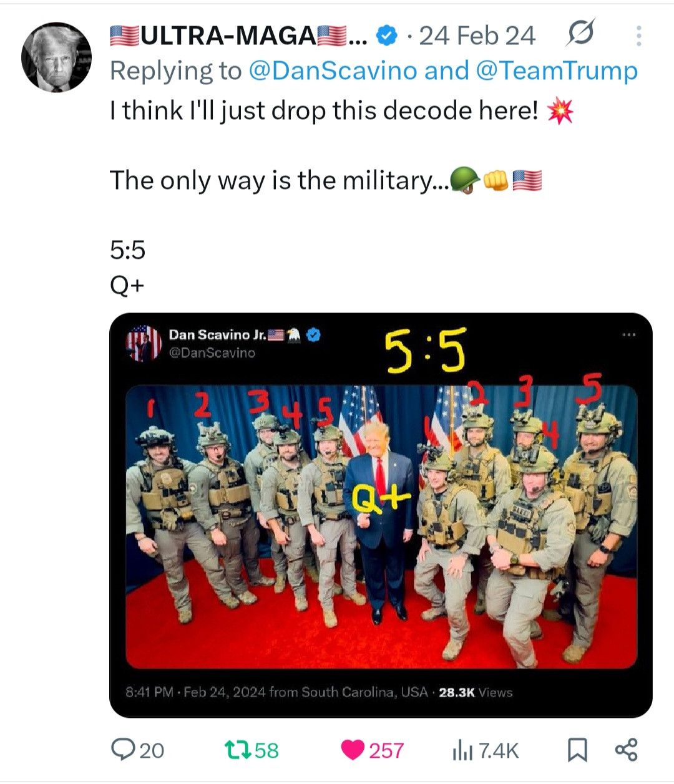674x784 pixels.
Task: Click Dan Scavino's avatar in the screenshot
Action: 144,344
